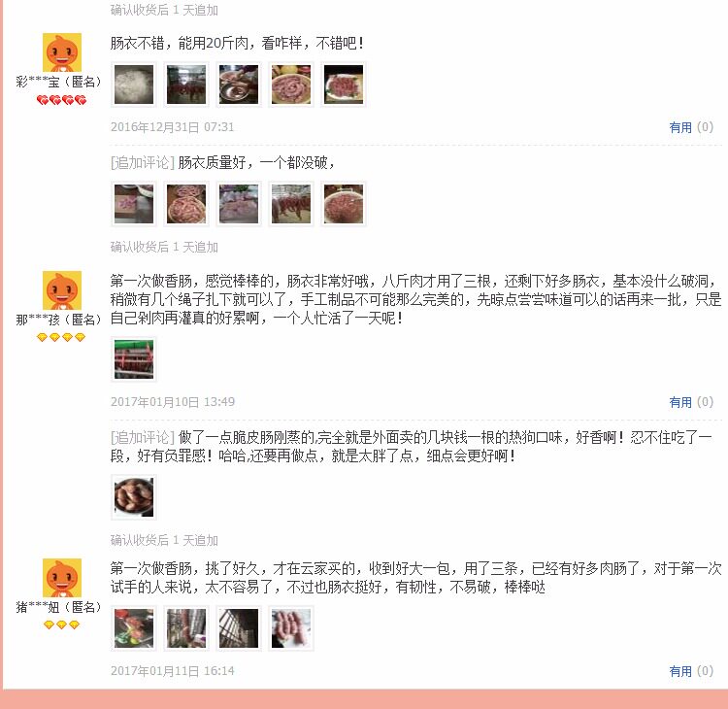Open cooked sausages photo in 脆皮肠 follow-up
728x709 pixels.
134,497
